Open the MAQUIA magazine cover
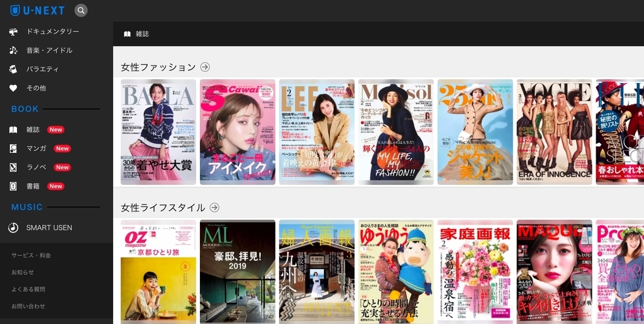 (555, 272)
